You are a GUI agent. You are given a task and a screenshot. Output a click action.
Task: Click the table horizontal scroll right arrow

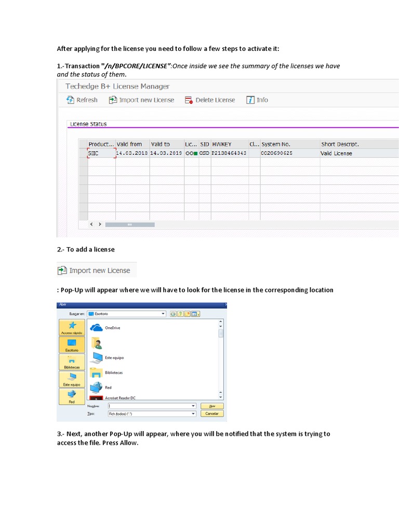(x=100, y=224)
